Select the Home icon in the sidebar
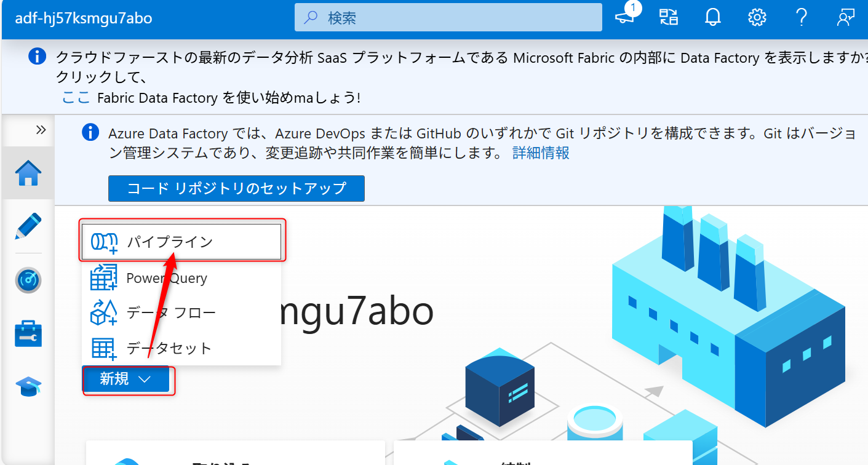The image size is (868, 465). (28, 173)
